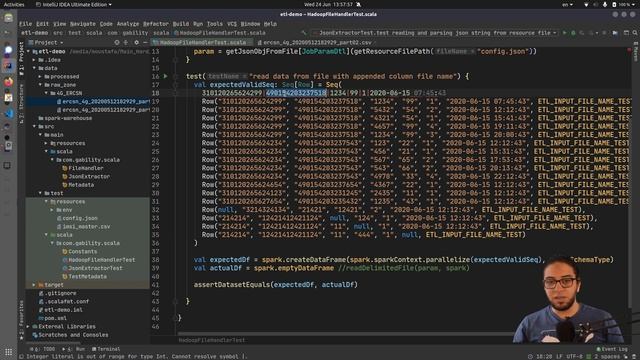Open Project panel settings gear
640x360 pixels.
point(136,42)
